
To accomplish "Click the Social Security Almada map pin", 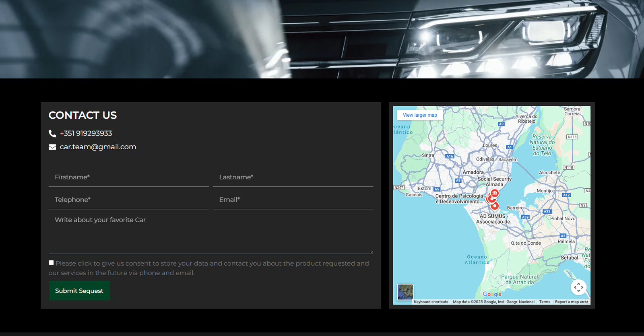I will (495, 193).
